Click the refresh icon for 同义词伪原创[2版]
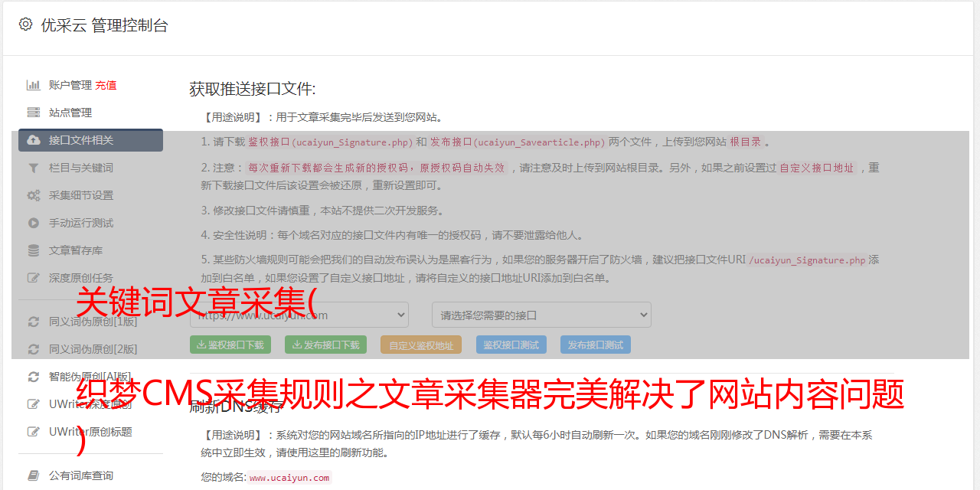Image resolution: width=980 pixels, height=490 pixels. point(34,349)
